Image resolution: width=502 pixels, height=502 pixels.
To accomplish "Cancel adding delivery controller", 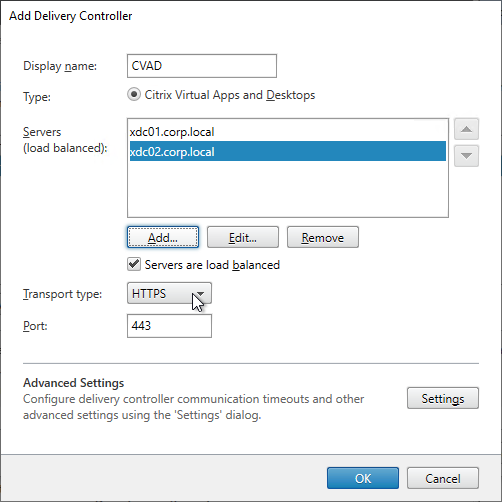I will (443, 478).
